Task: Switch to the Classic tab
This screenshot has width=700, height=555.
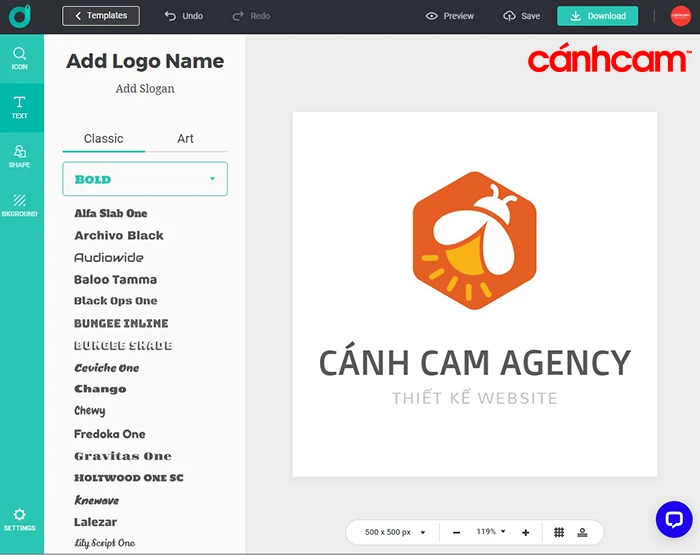Action: [x=104, y=138]
